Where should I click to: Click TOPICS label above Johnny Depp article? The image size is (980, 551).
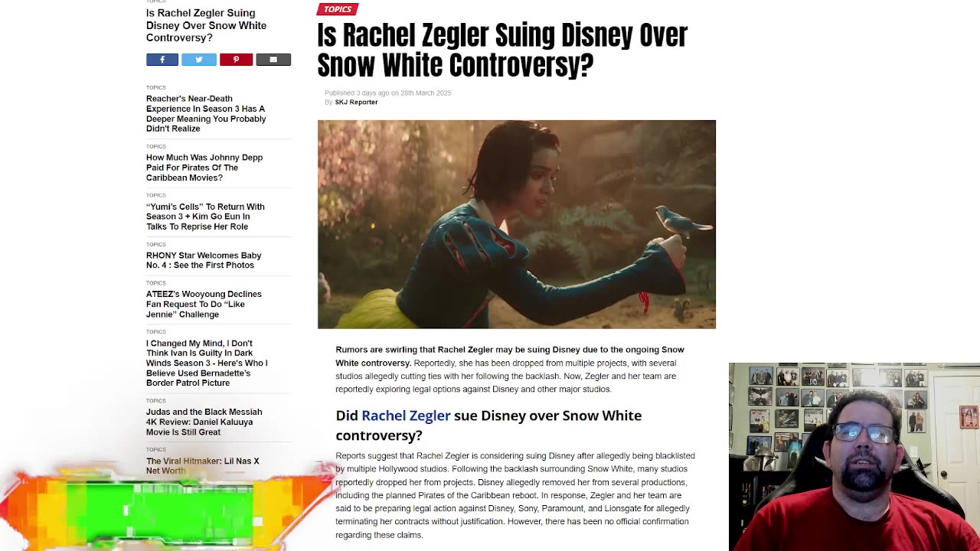click(156, 146)
